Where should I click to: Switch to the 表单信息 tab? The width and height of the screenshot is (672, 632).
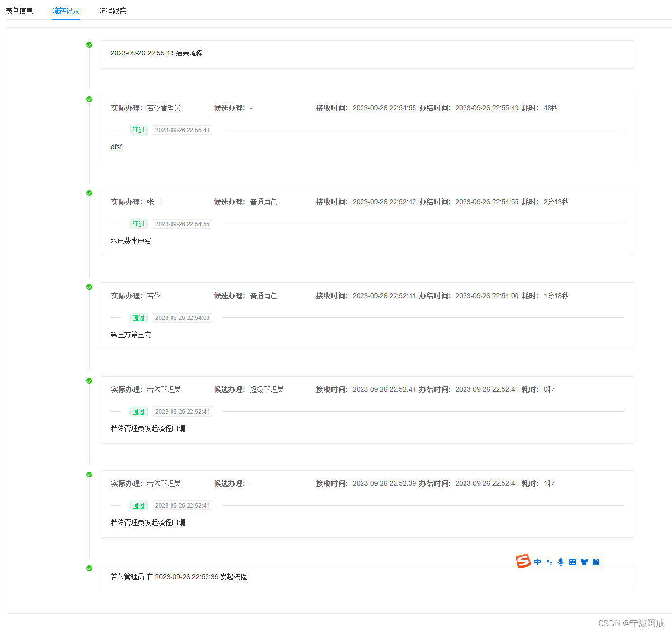click(x=19, y=10)
